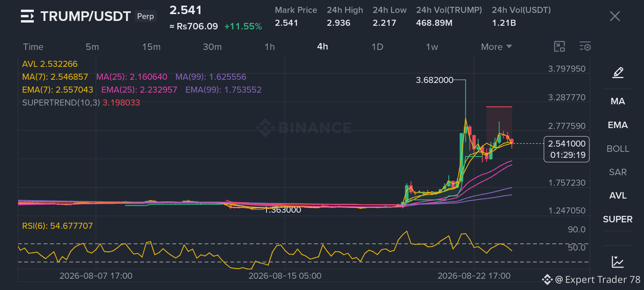Open the chart-line indicators icon below SUPER
Viewport: 644px width, 290px height.
[618, 262]
